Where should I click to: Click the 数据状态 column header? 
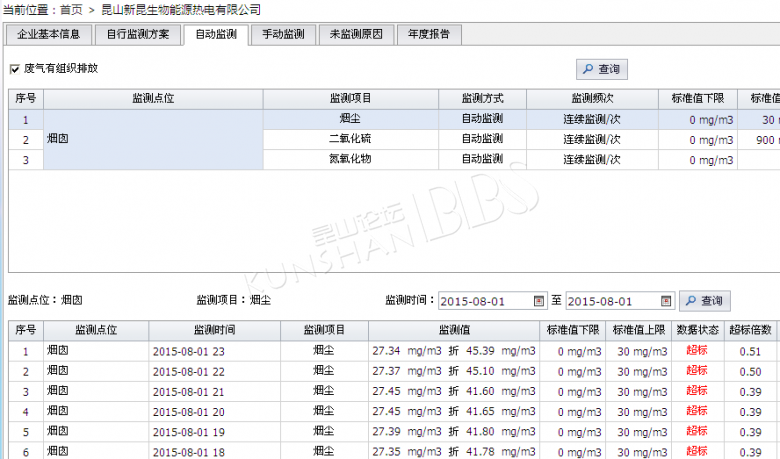click(697, 330)
